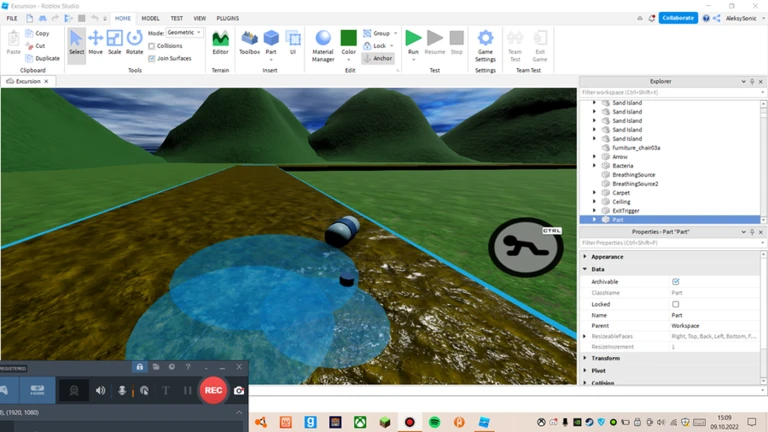
Task: Switch to the VIEW ribbon tab
Action: pos(199,18)
